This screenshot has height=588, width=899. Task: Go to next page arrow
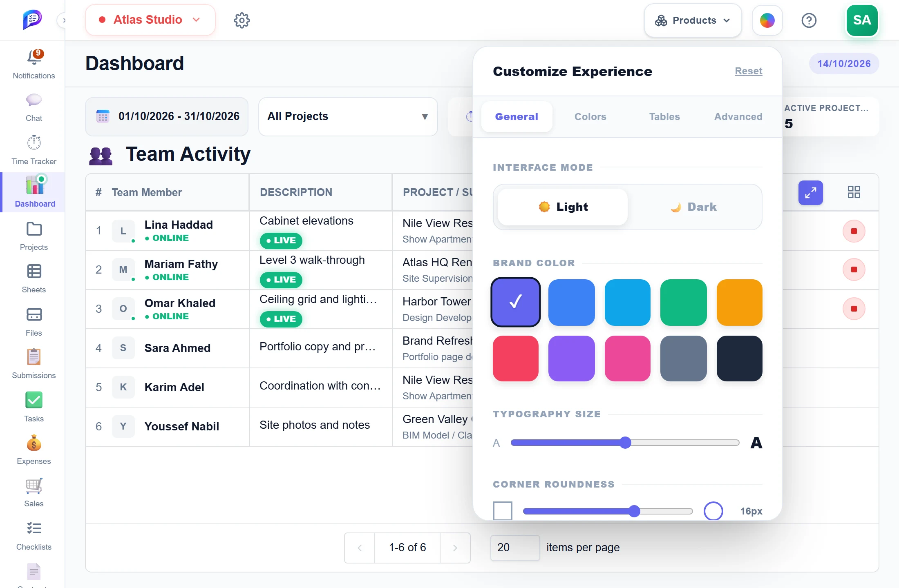(x=455, y=548)
